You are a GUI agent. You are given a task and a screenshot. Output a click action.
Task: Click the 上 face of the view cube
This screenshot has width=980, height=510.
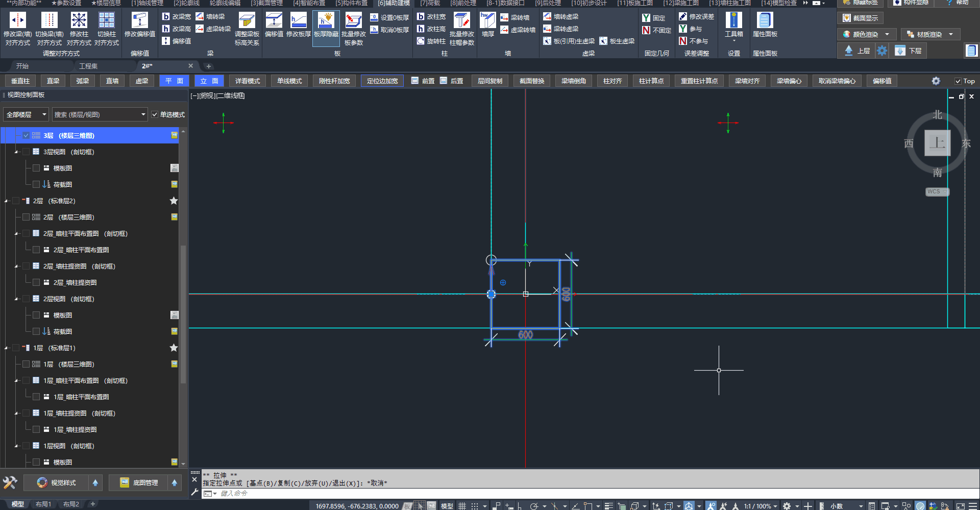click(937, 143)
